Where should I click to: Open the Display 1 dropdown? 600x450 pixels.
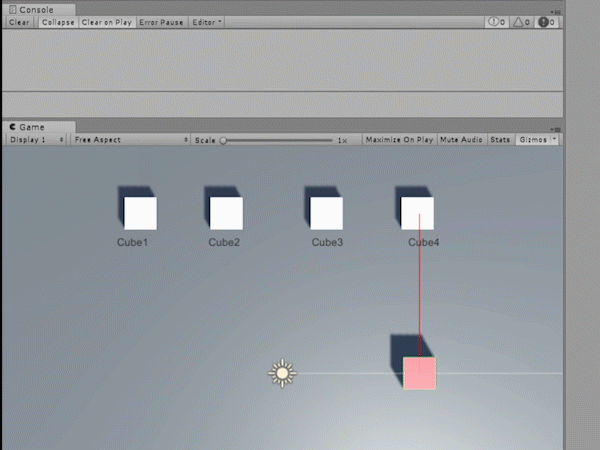(36, 140)
